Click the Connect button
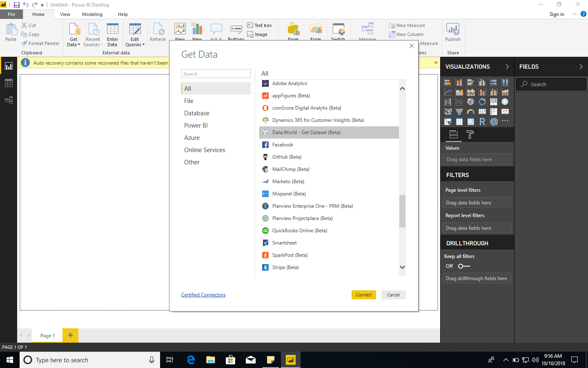Viewport: 588px width, 368px height. (x=364, y=295)
